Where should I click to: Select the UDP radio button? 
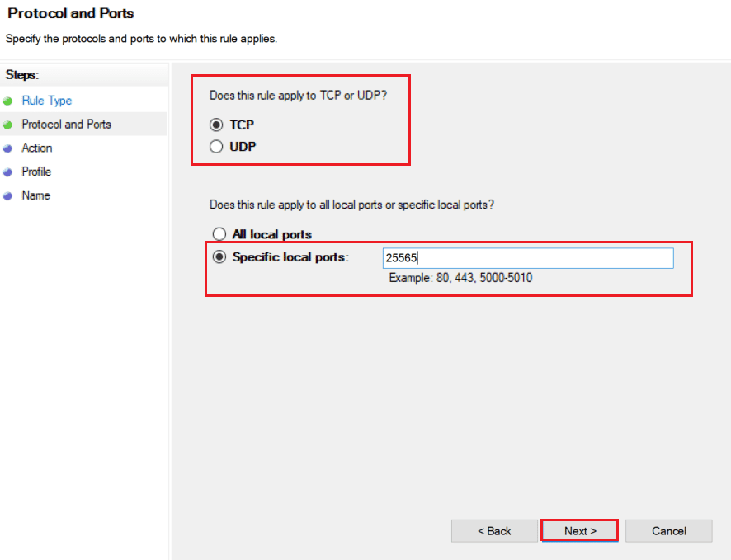tap(216, 147)
